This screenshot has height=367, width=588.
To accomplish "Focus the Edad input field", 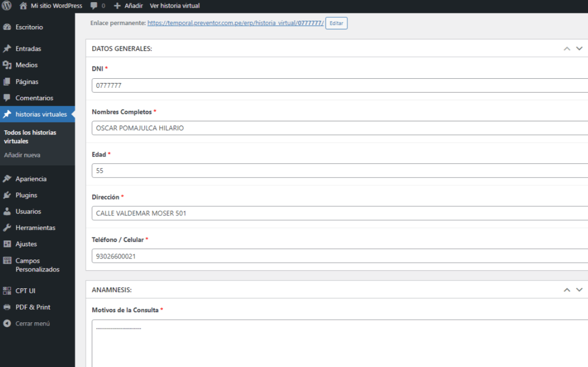I will pos(339,171).
